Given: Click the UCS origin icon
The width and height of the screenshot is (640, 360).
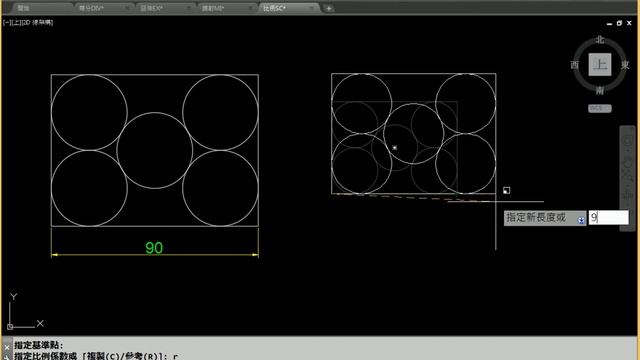Looking at the screenshot, I should click(x=10, y=327).
